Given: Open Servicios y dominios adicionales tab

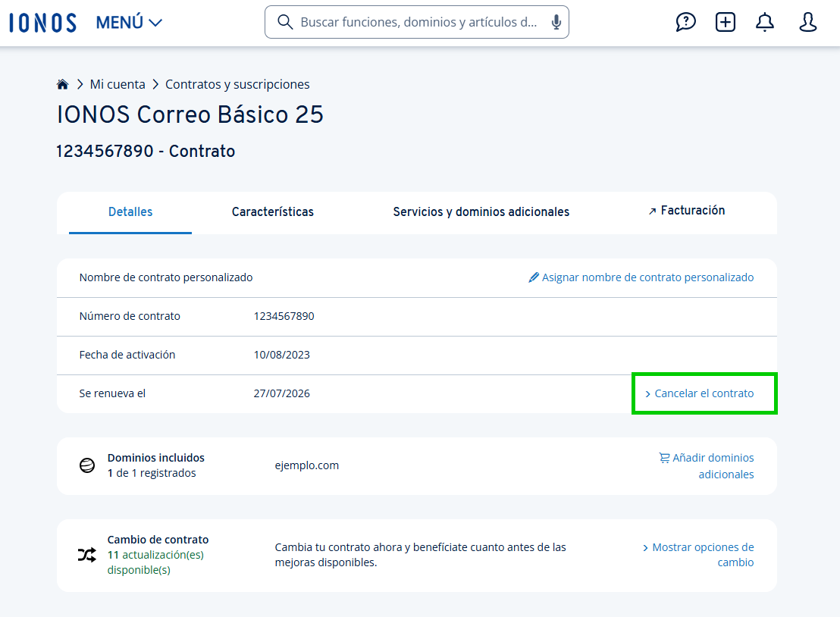Looking at the screenshot, I should [x=481, y=212].
